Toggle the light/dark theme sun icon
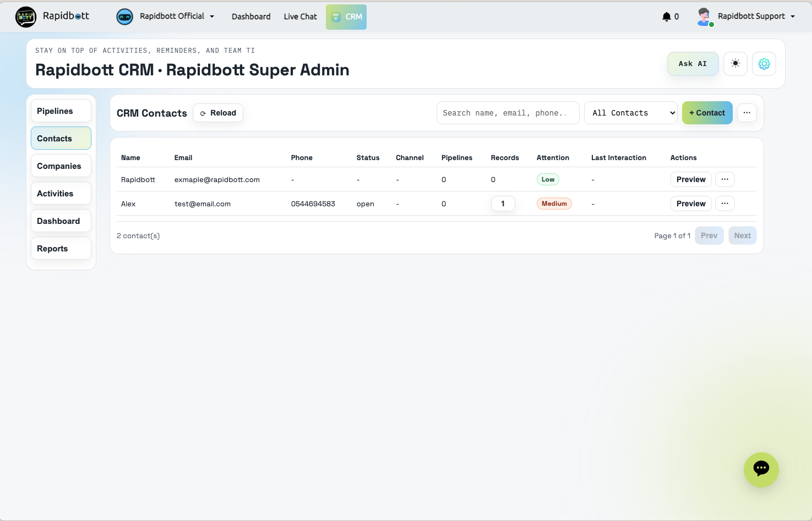812x521 pixels. click(x=735, y=64)
